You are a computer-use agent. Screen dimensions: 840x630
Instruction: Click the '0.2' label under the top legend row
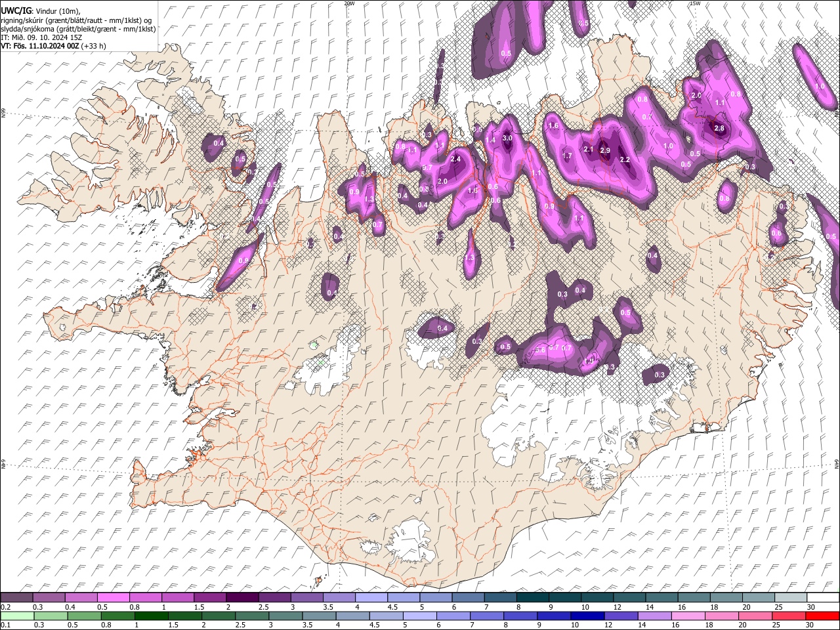click(5, 606)
